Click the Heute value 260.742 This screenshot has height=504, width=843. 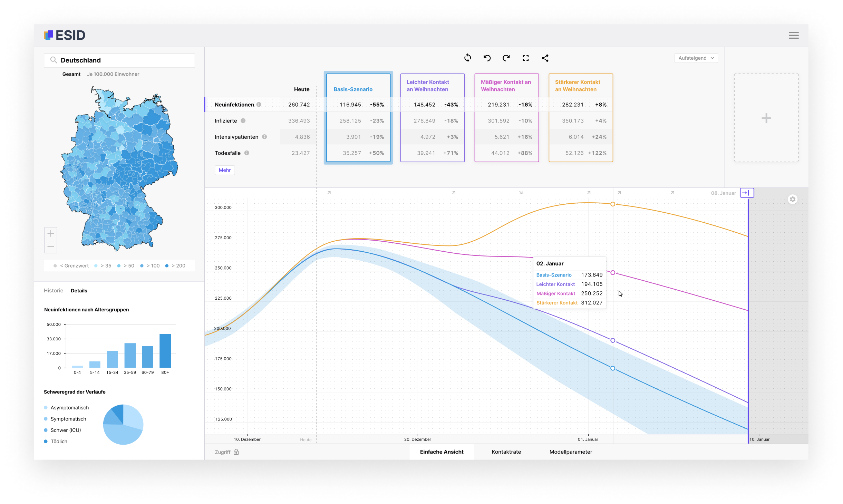pyautogui.click(x=299, y=105)
